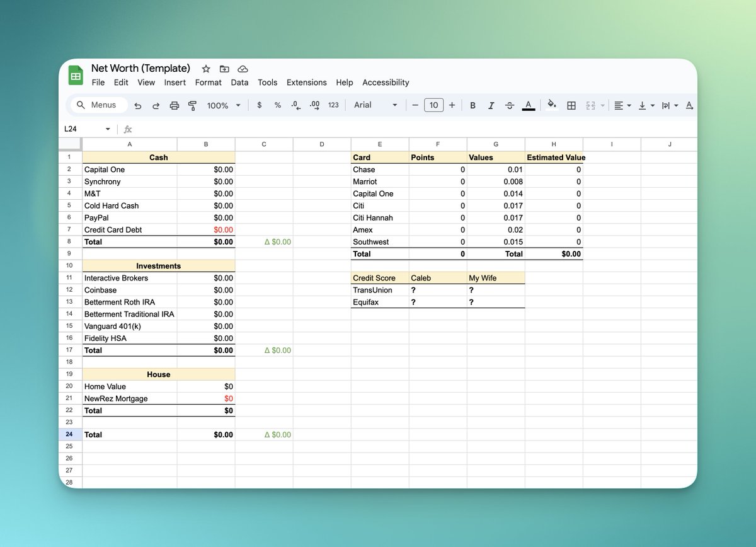Select the Southwest card cell

(x=380, y=242)
